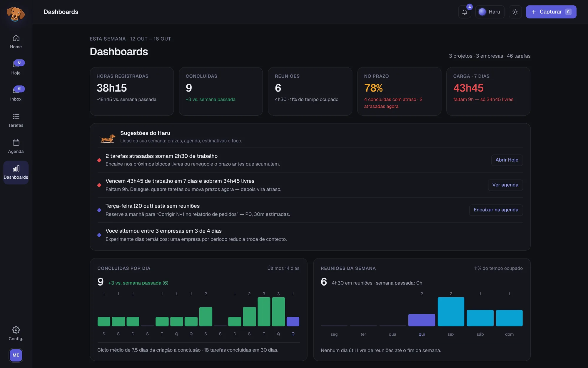Open the Inbox sidebar item
This screenshot has height=368, width=588.
pos(16,94)
